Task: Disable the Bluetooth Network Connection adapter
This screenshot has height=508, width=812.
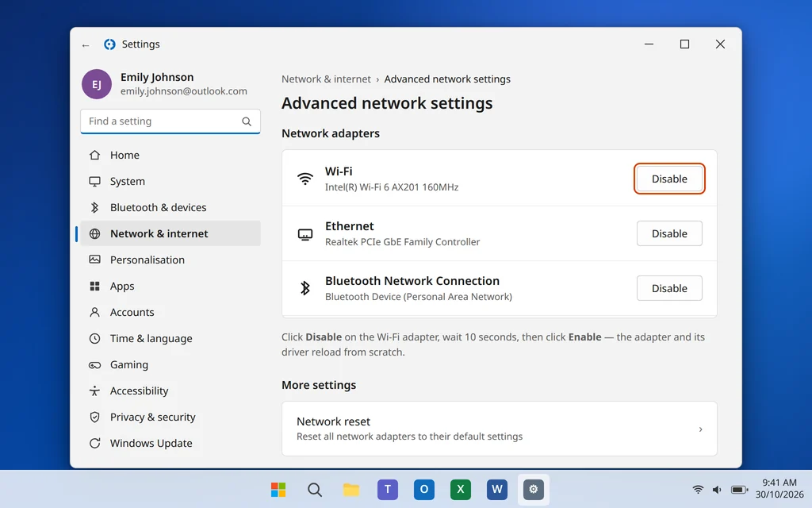Action: [x=669, y=288]
